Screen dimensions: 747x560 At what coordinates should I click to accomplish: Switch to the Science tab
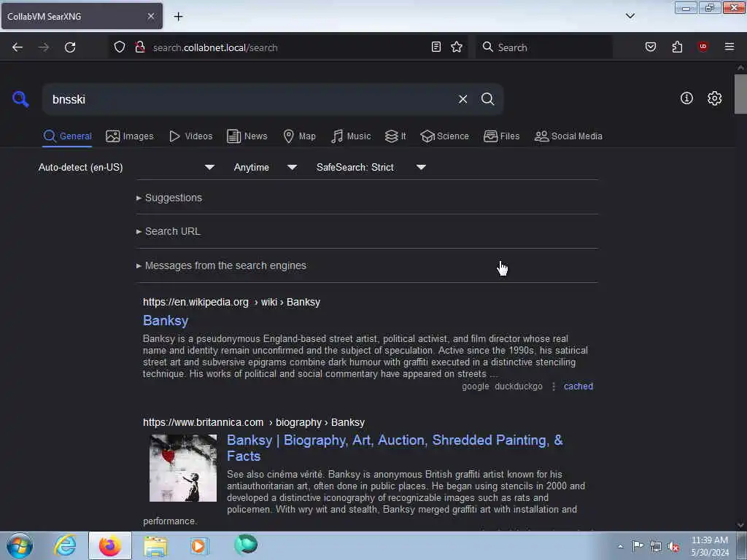pyautogui.click(x=444, y=136)
